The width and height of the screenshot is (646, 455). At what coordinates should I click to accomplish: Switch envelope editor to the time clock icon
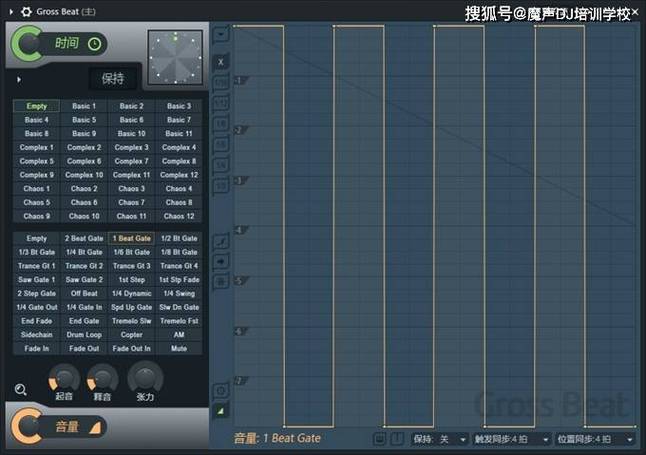221,390
